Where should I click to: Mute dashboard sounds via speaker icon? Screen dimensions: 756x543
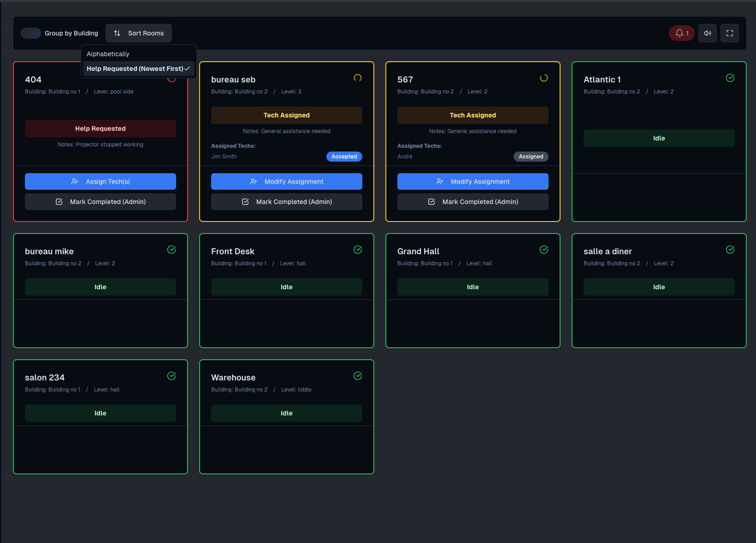click(x=707, y=33)
